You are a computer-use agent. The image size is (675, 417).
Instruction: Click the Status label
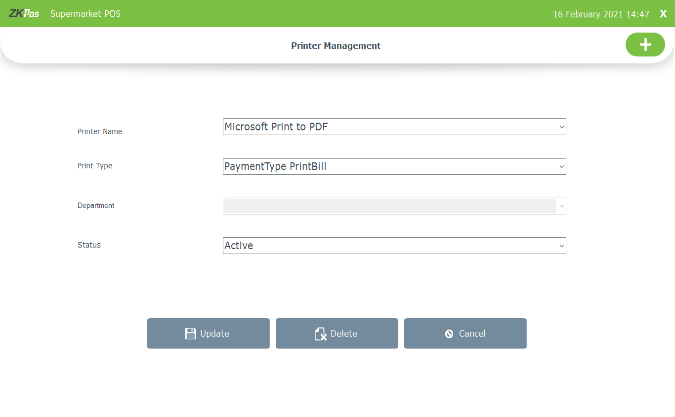tap(89, 245)
